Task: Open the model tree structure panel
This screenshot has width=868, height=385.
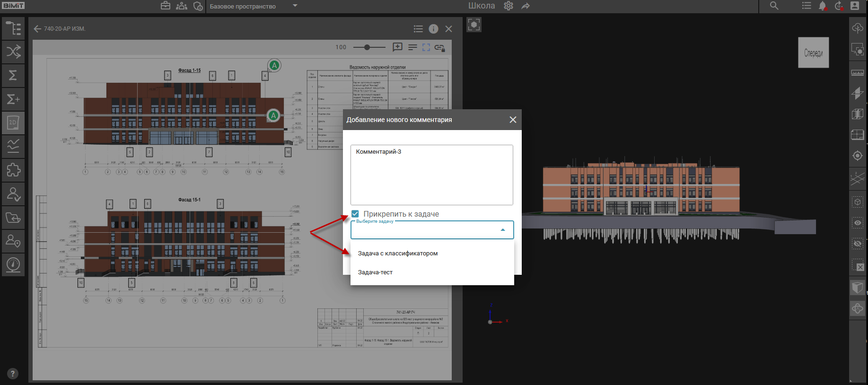Action: click(13, 28)
